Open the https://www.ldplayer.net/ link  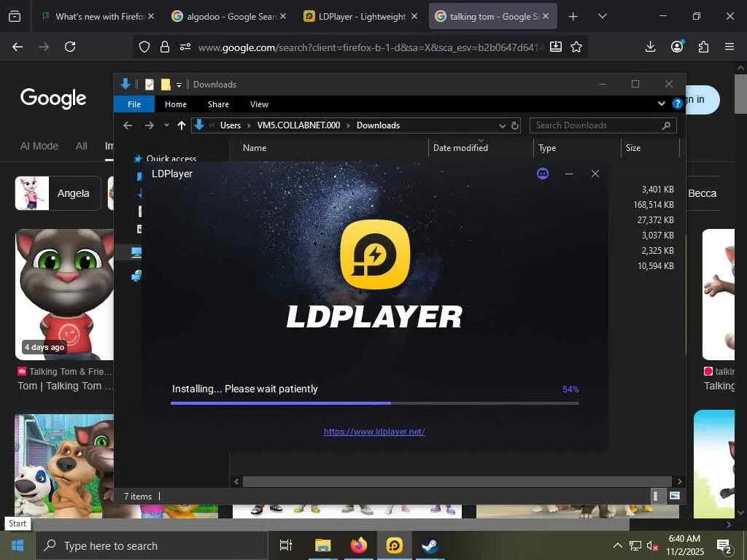[374, 432]
